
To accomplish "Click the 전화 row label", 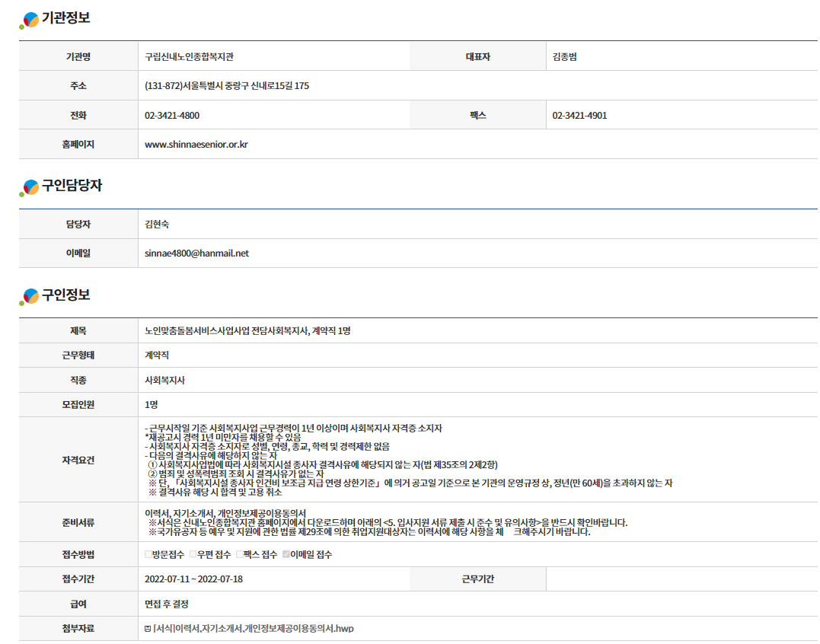I will coord(78,116).
